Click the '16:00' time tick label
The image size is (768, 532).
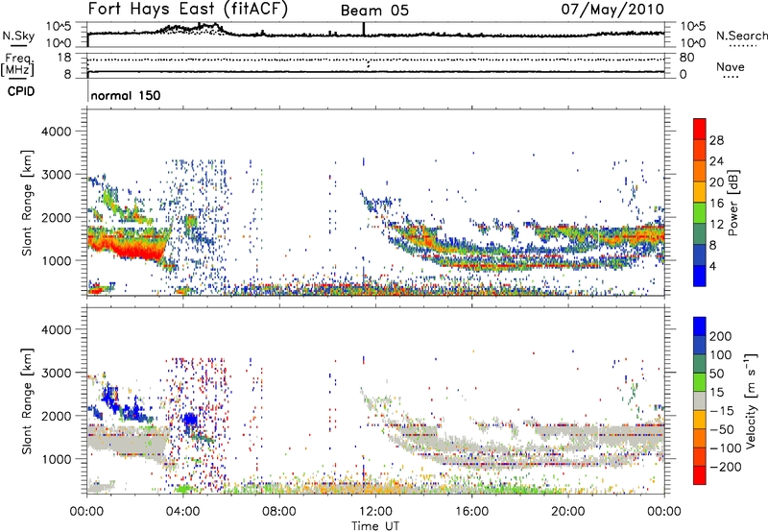tap(471, 512)
